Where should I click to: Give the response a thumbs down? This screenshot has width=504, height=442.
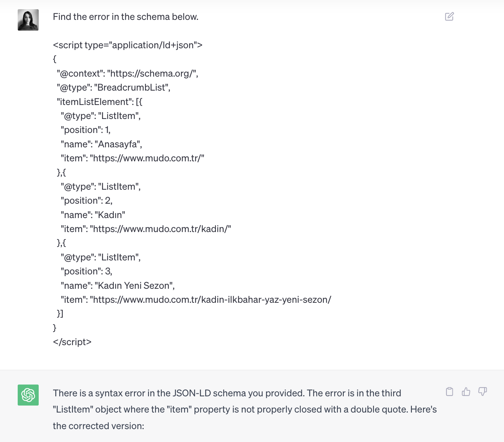point(483,392)
